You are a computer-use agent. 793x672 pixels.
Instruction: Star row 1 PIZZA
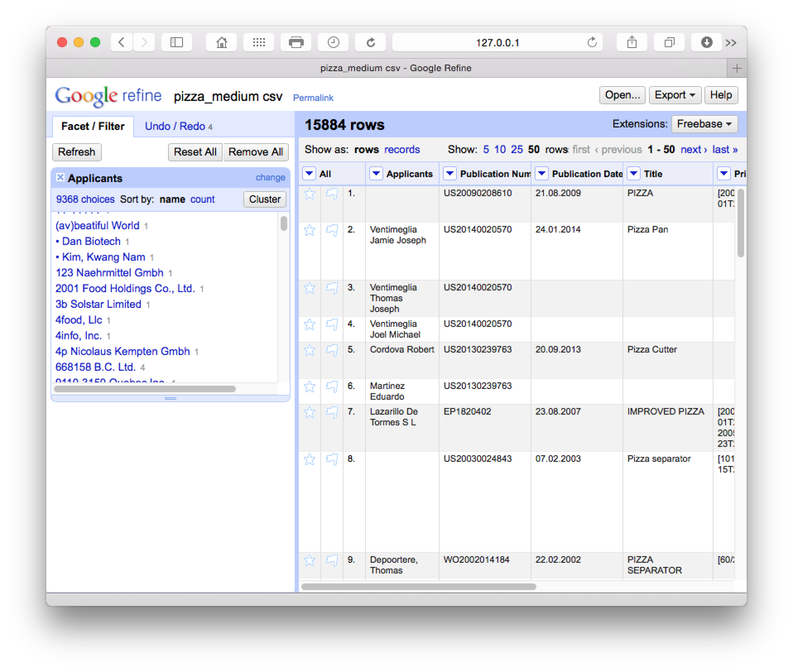[x=310, y=194]
